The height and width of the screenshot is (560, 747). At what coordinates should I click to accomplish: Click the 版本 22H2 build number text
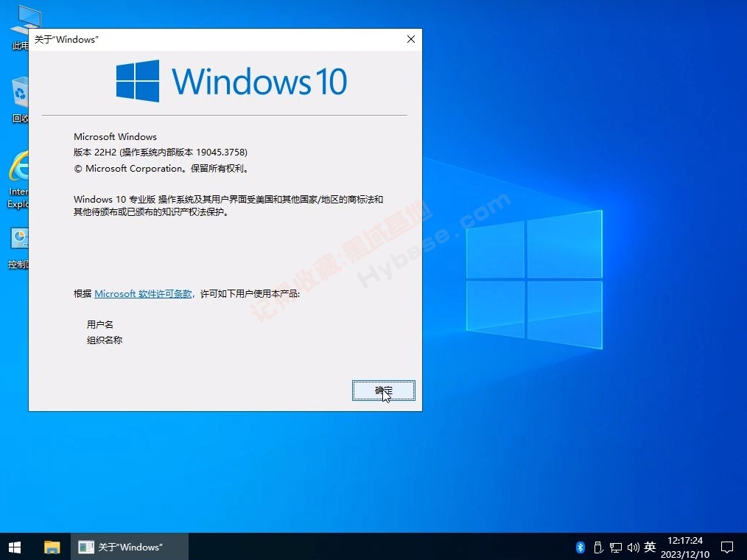pyautogui.click(x=161, y=152)
